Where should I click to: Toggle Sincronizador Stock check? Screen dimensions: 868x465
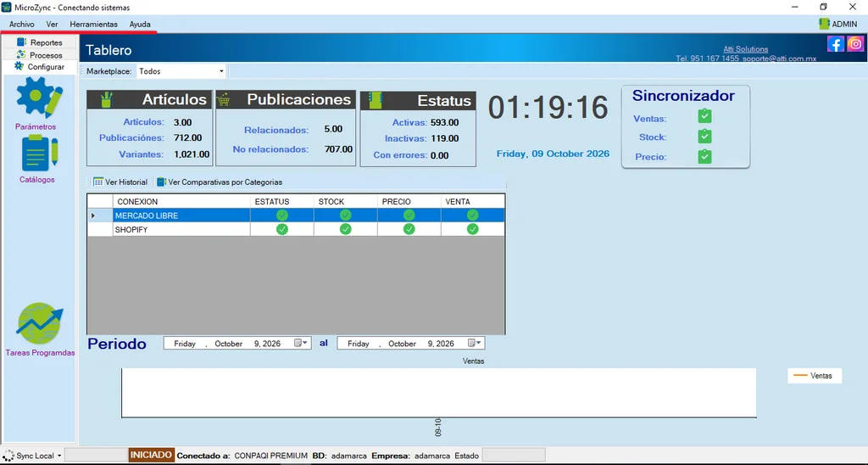(704, 136)
